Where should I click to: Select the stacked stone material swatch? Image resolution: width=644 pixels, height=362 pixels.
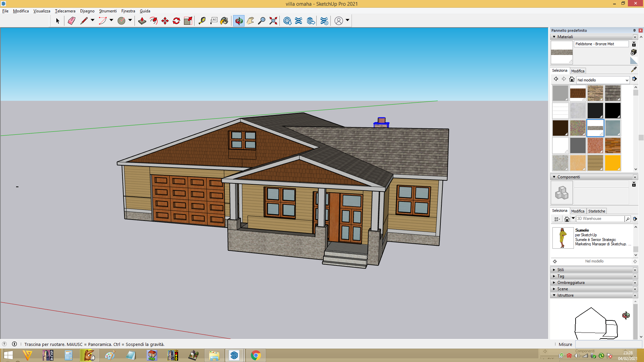[x=595, y=93]
